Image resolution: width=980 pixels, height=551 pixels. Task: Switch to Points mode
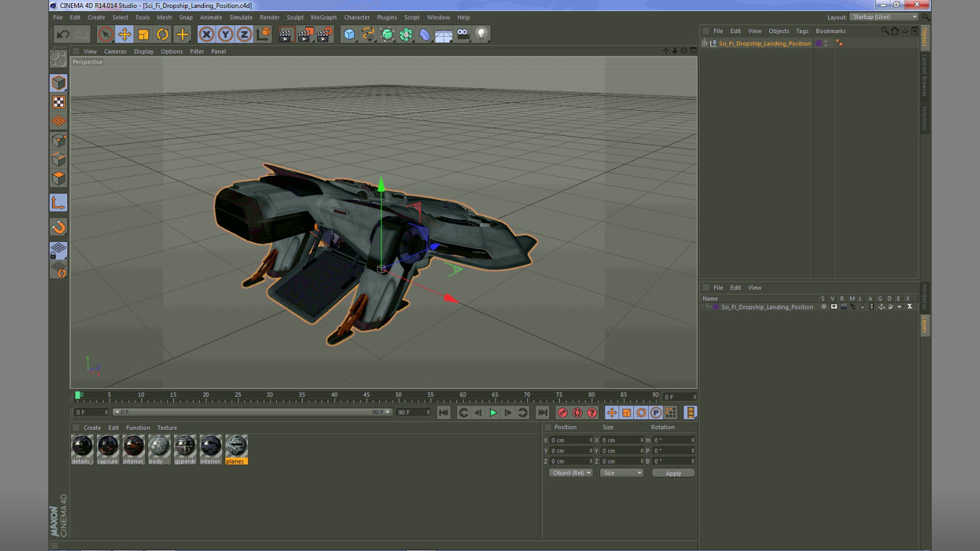[59, 140]
